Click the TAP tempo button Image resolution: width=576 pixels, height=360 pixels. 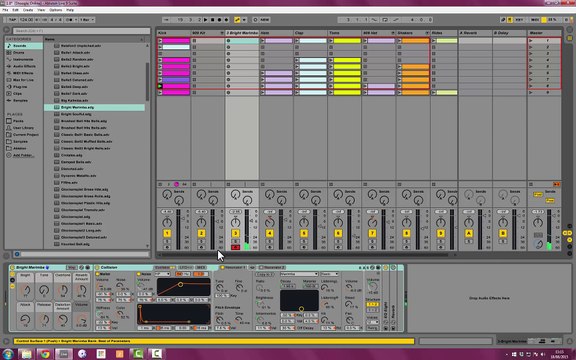[x=12, y=20]
